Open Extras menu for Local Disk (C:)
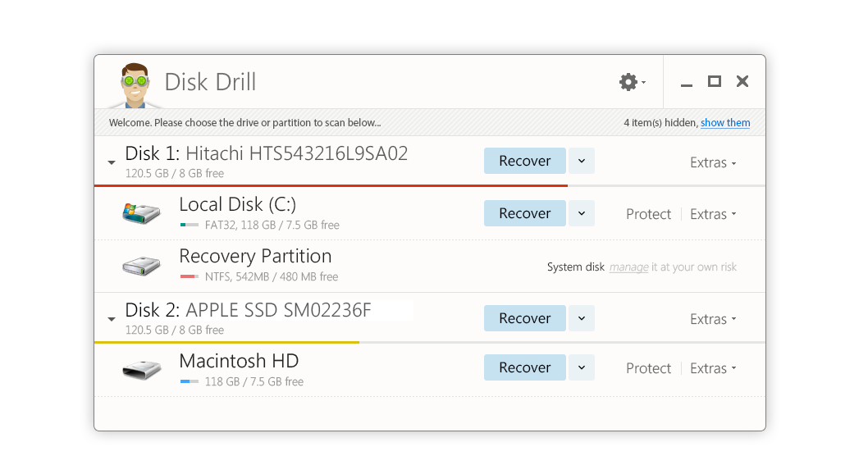 point(713,214)
